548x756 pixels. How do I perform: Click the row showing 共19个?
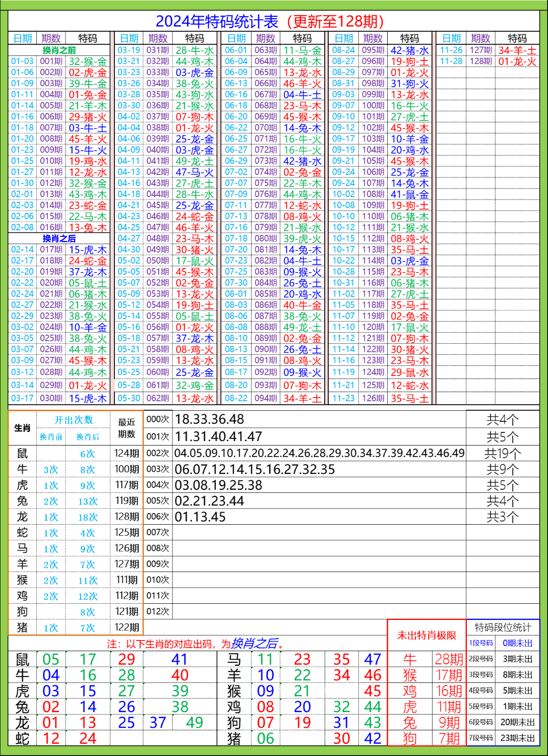click(x=503, y=453)
